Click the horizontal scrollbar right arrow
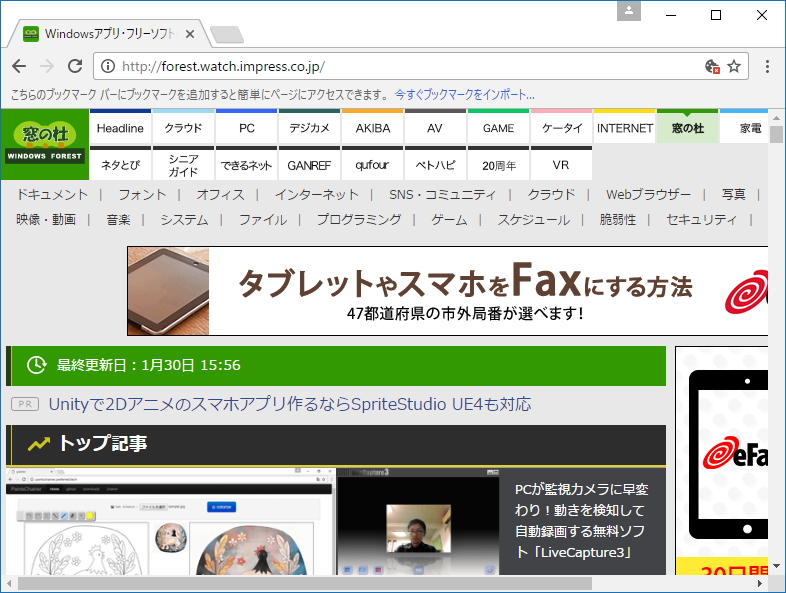The height and width of the screenshot is (593, 786). click(760, 583)
